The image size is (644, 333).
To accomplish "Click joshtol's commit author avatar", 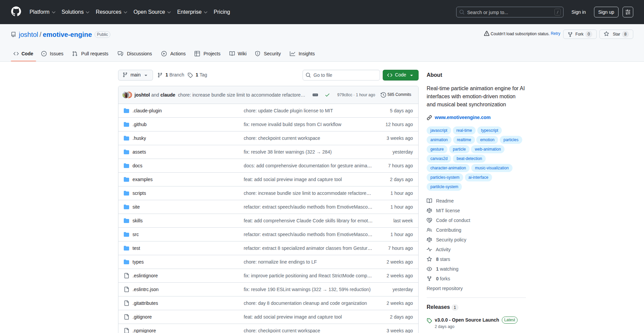I will (125, 95).
